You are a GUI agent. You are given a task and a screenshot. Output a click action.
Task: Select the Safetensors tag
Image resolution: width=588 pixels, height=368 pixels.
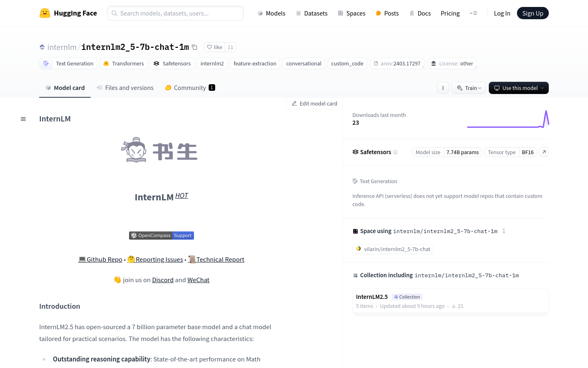click(x=172, y=63)
